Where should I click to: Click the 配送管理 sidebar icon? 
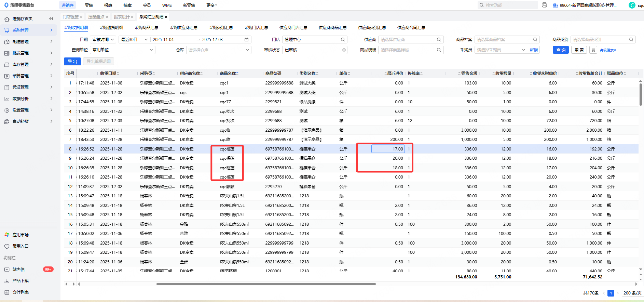pyautogui.click(x=7, y=42)
